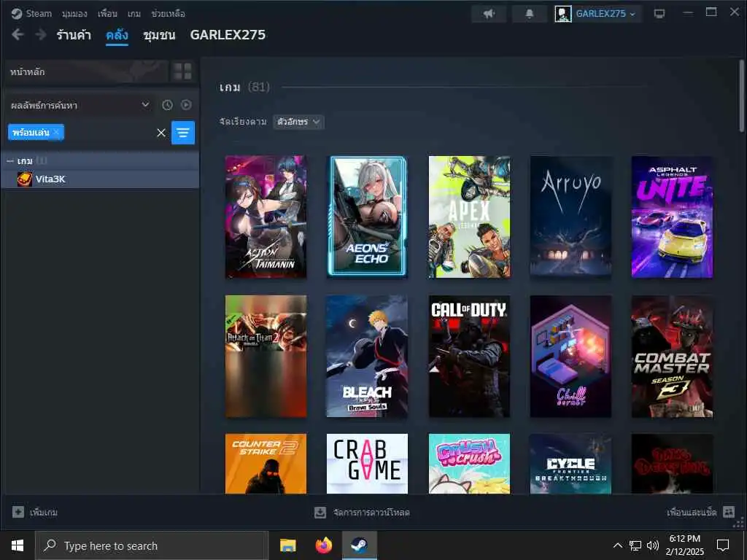Collapse the เกม category in sidebar

(x=10, y=161)
